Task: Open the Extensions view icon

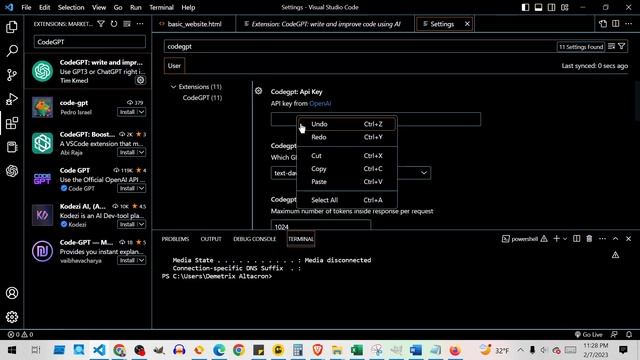Action: tap(12, 123)
